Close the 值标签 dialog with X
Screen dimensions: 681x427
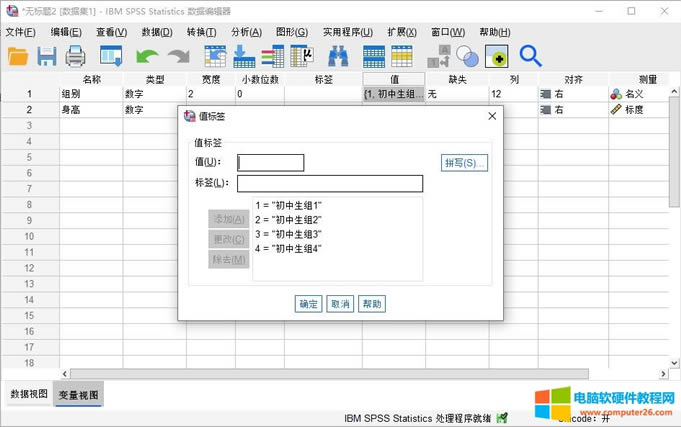[x=492, y=116]
